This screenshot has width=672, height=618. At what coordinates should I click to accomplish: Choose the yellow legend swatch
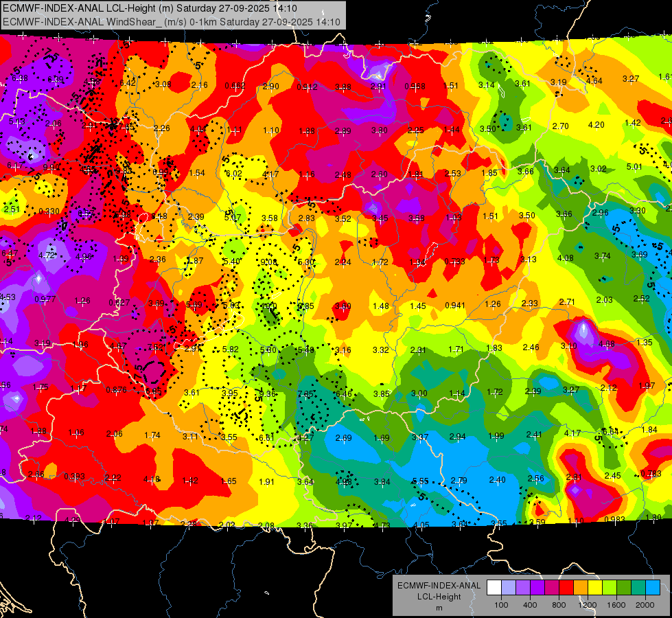tap(595, 588)
